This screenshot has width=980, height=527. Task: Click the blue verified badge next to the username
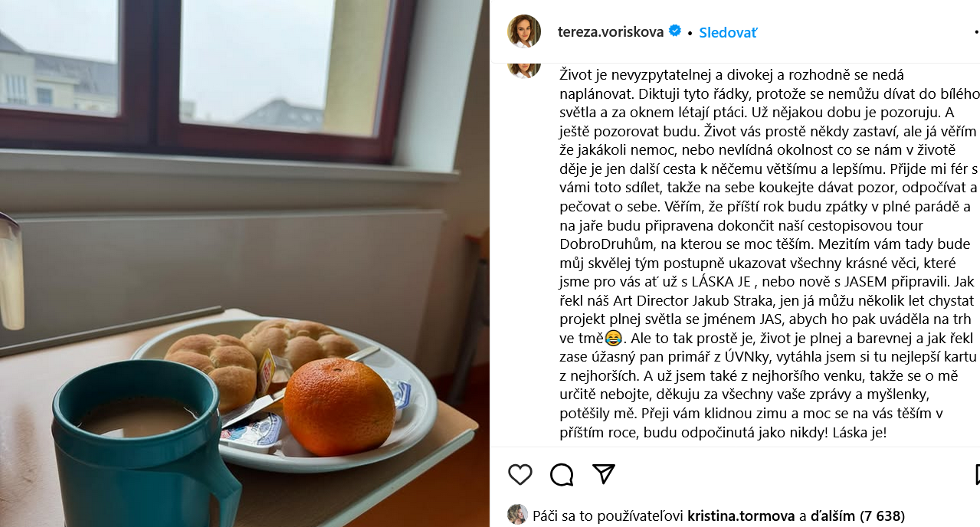675,31
